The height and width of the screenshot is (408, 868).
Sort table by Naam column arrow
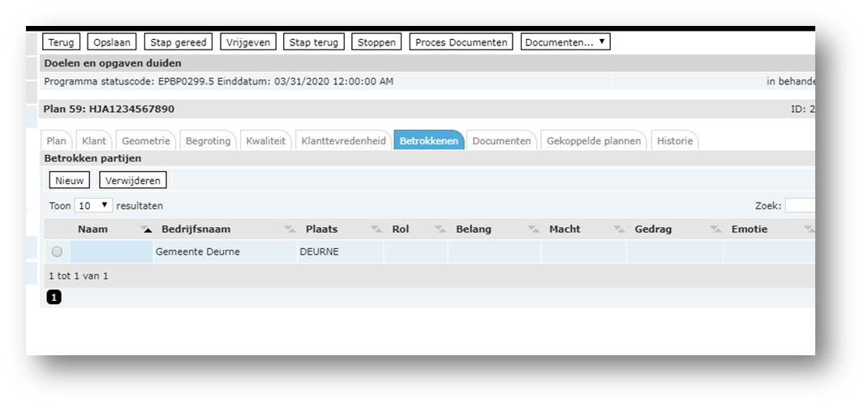147,230
